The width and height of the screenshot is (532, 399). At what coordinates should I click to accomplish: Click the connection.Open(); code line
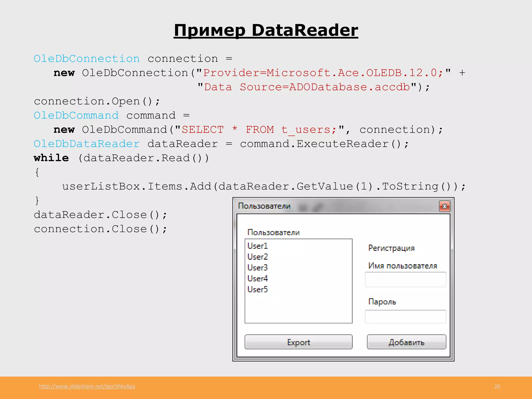(x=97, y=101)
